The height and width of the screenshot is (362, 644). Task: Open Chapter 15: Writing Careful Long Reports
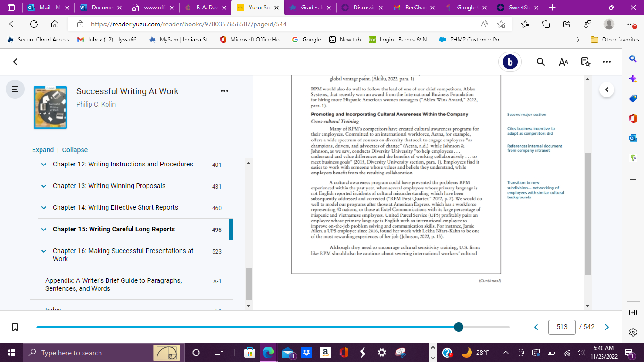coord(114,229)
